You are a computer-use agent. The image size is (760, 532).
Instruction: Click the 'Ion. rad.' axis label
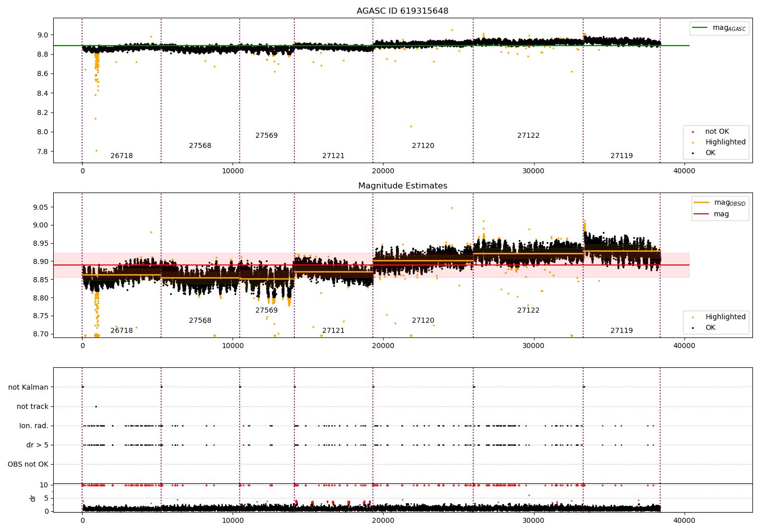(34, 426)
